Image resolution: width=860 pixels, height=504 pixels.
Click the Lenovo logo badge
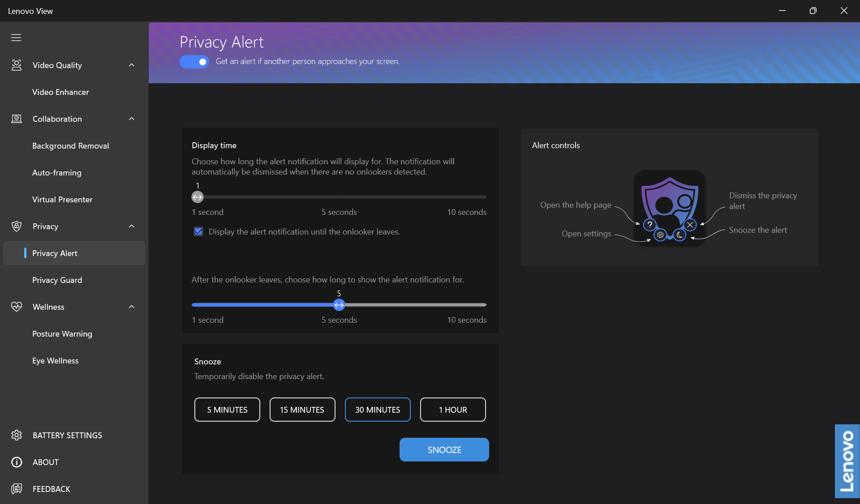click(x=847, y=461)
